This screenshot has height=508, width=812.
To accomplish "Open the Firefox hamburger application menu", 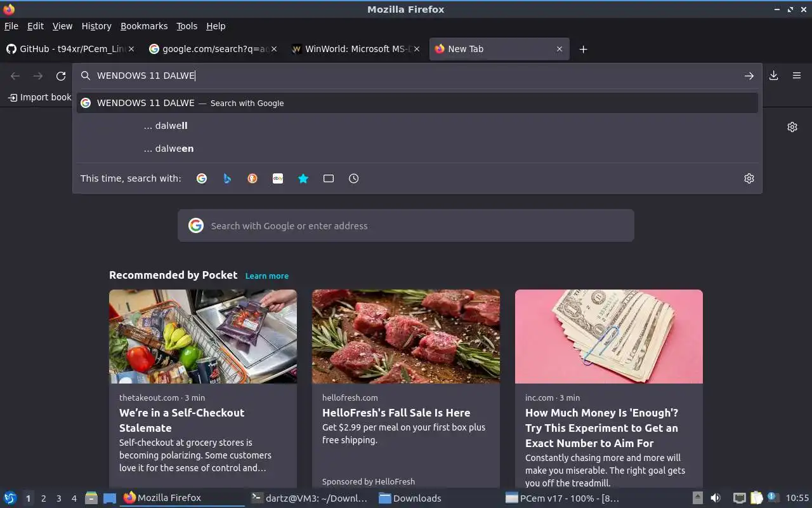I will [x=797, y=76].
